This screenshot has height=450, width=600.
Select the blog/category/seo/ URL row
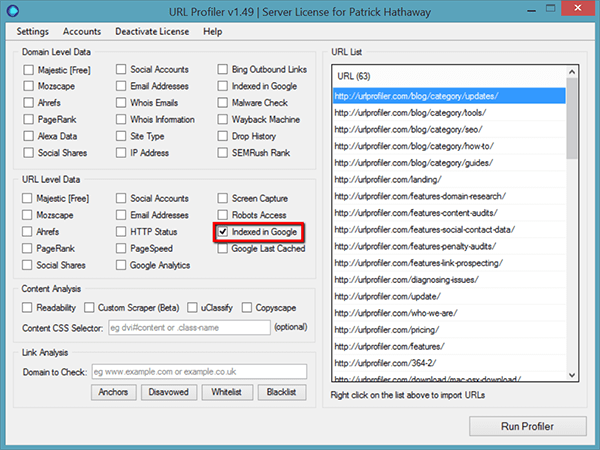pyautogui.click(x=449, y=129)
